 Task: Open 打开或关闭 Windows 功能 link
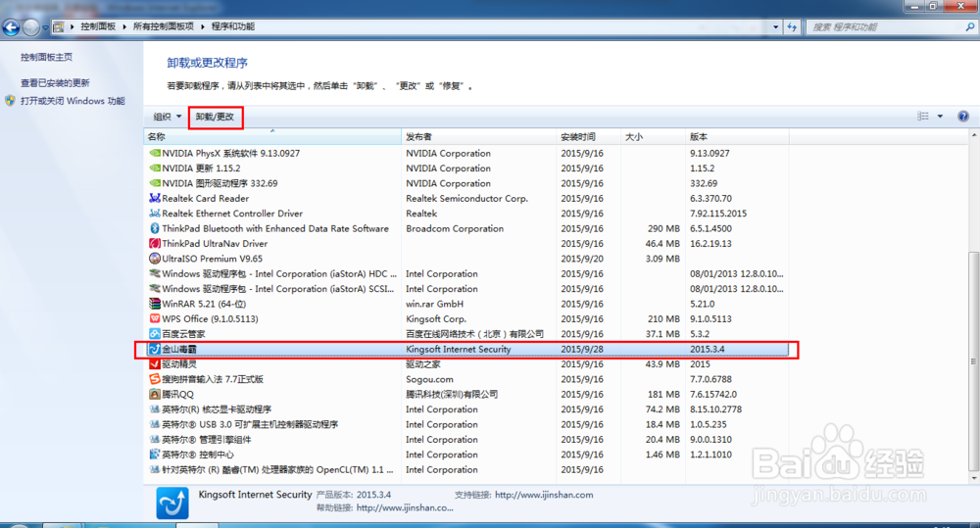coord(73,101)
